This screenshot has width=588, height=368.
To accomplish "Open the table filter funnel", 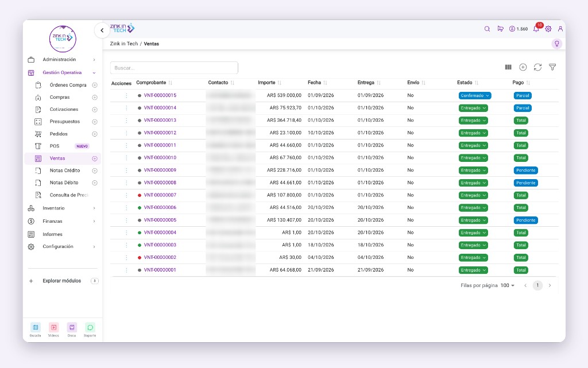I will 552,67.
